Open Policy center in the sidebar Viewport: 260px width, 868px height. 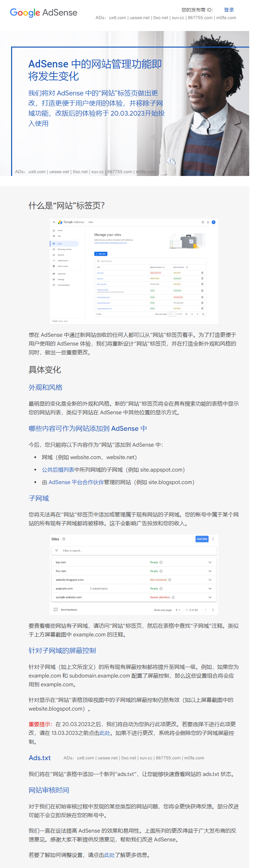coord(63,266)
